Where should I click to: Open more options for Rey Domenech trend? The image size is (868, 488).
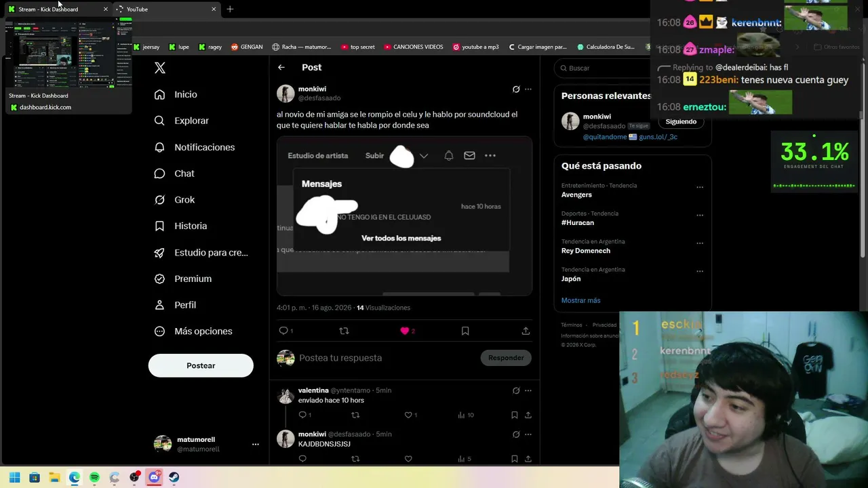click(x=700, y=243)
